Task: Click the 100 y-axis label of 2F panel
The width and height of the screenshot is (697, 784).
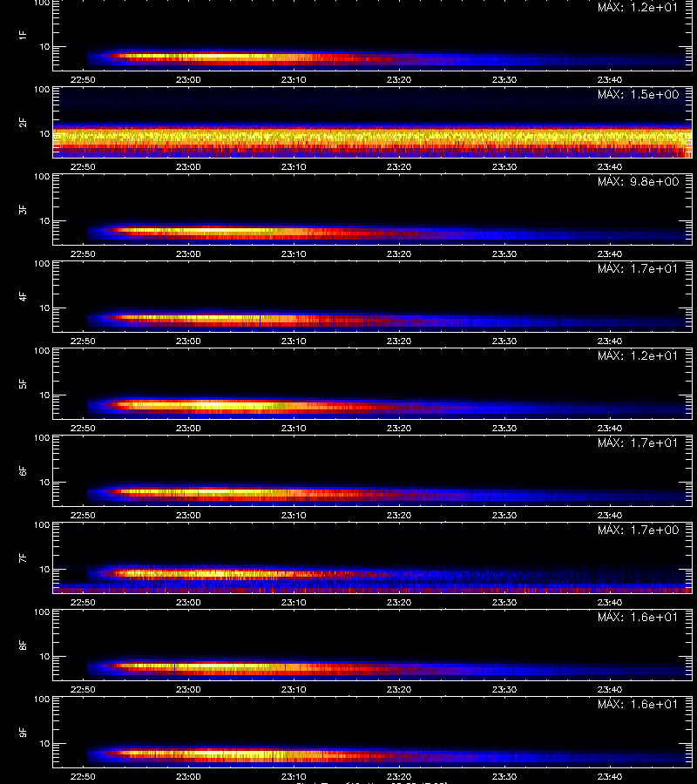Action: click(x=42, y=90)
